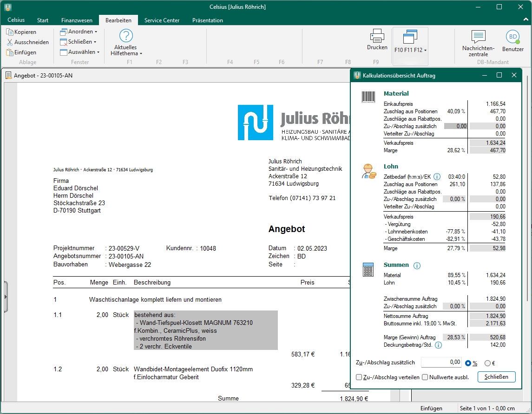532x414 pixels.
Task: Click info icon next to Summen
Action: coord(417,265)
